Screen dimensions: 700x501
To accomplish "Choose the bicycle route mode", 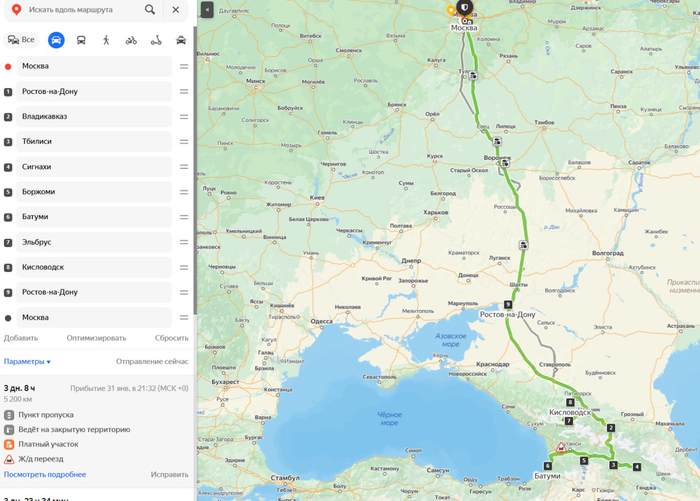I will pyautogui.click(x=131, y=40).
